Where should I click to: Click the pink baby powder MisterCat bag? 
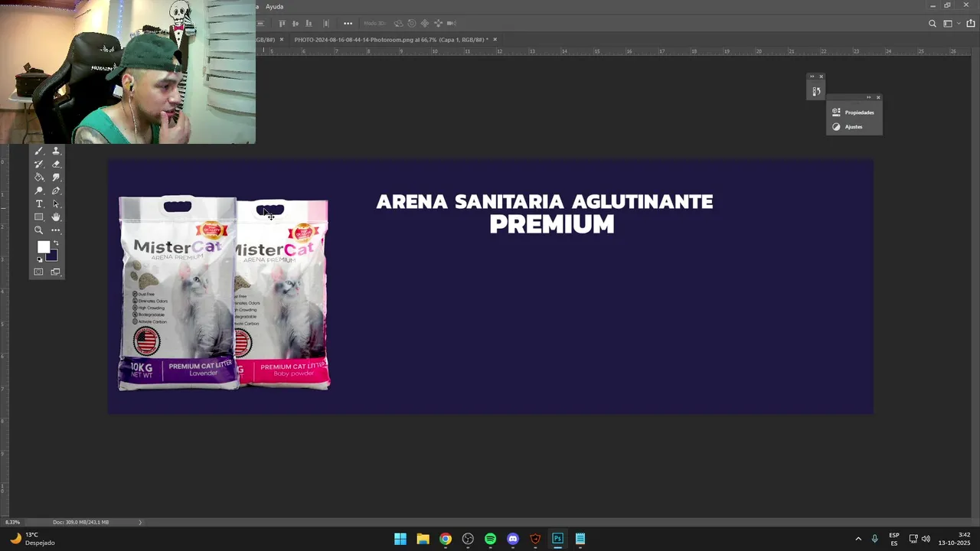tap(285, 295)
